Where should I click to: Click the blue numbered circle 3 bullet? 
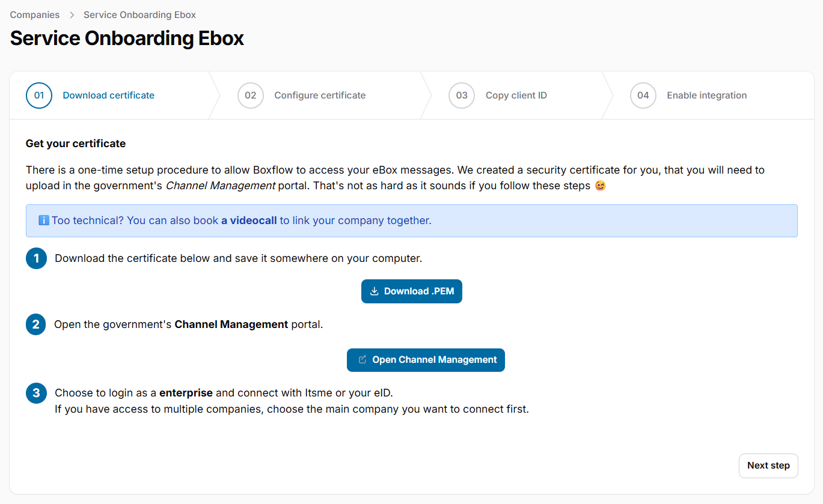[x=36, y=393]
